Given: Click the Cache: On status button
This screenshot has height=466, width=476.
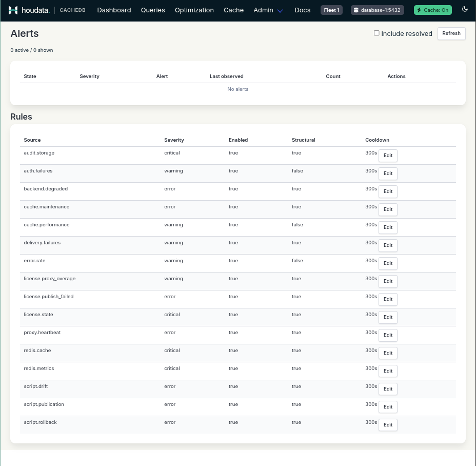Looking at the screenshot, I should tap(433, 10).
